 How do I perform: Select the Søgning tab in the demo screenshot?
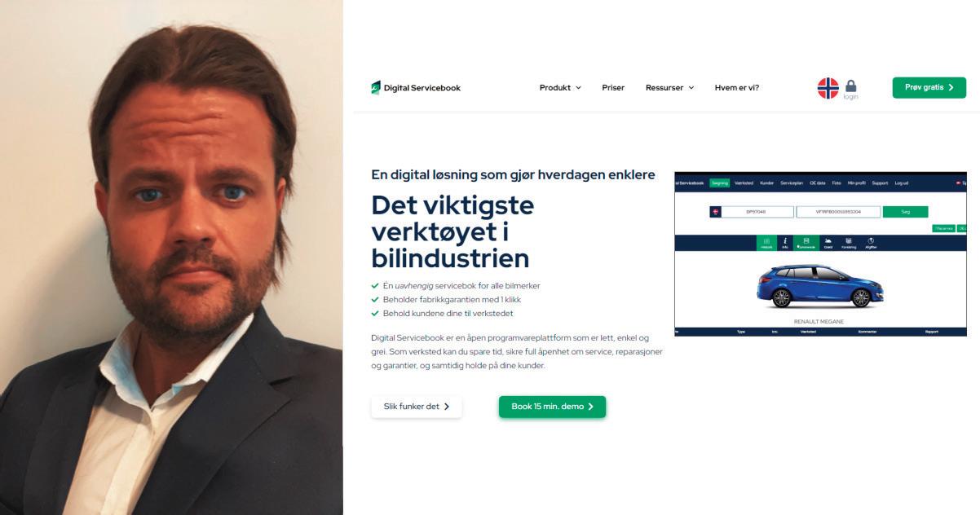tap(719, 183)
